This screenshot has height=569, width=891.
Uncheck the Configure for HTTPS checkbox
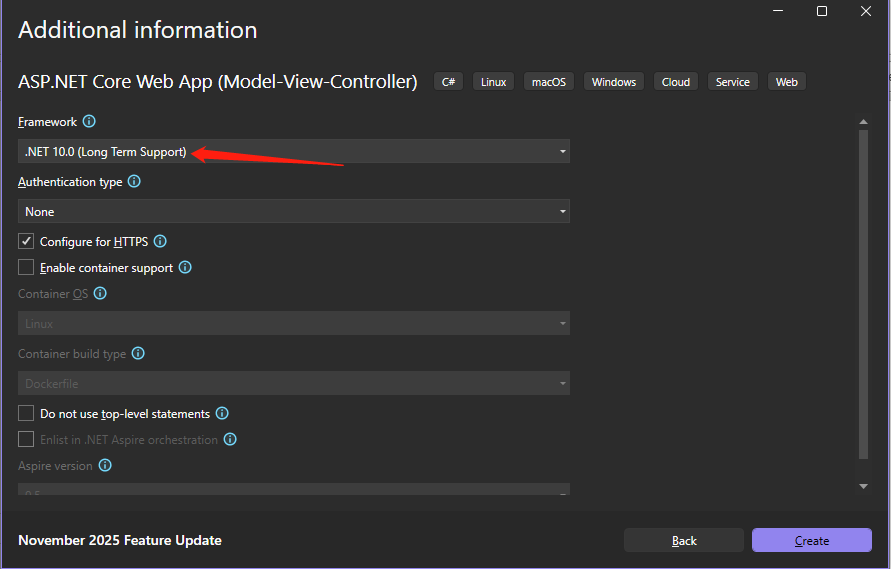click(26, 241)
